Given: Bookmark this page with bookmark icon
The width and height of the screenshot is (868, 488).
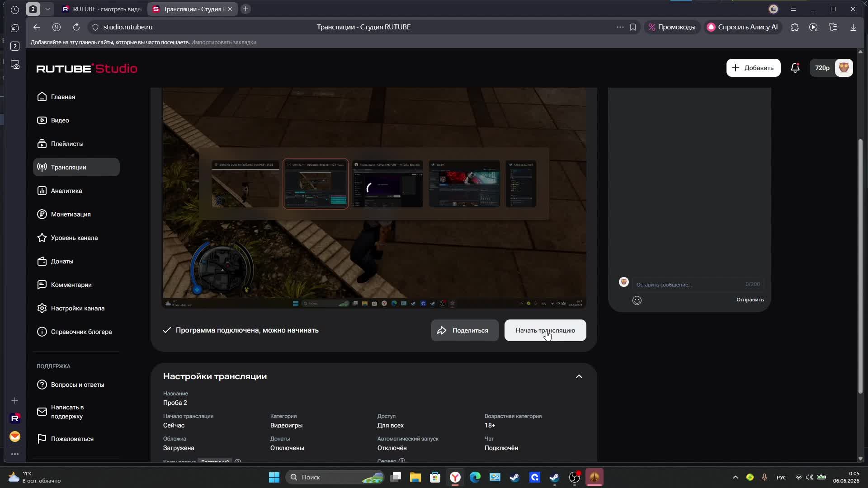Looking at the screenshot, I should click(633, 27).
